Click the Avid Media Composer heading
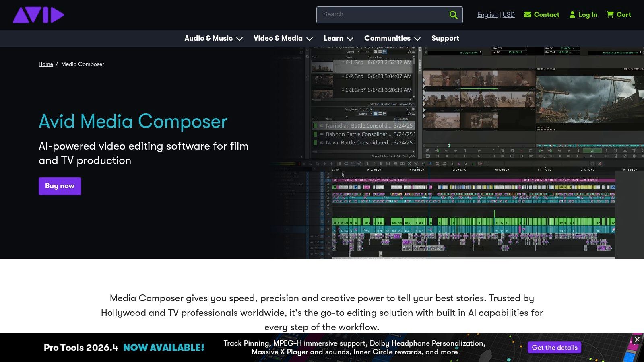The height and width of the screenshot is (362, 644). click(133, 121)
